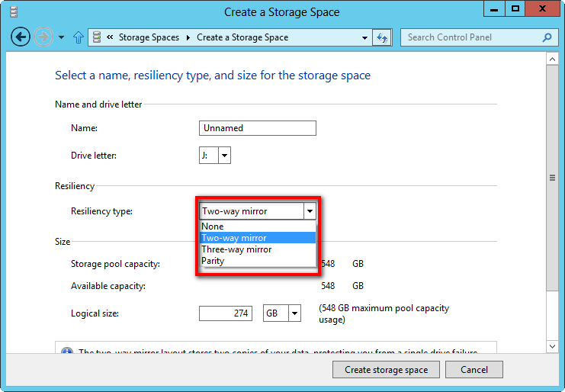
Task: Open the Drive letter J: dropdown
Action: (x=215, y=156)
